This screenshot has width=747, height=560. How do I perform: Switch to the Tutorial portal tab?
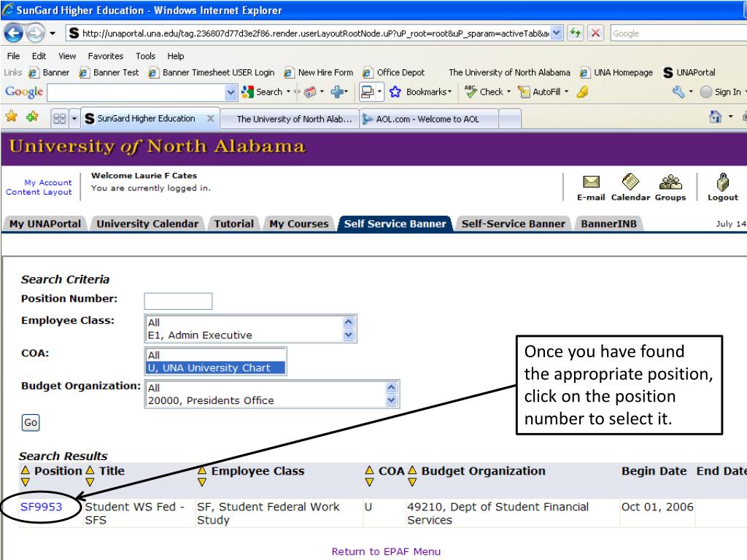click(x=233, y=224)
